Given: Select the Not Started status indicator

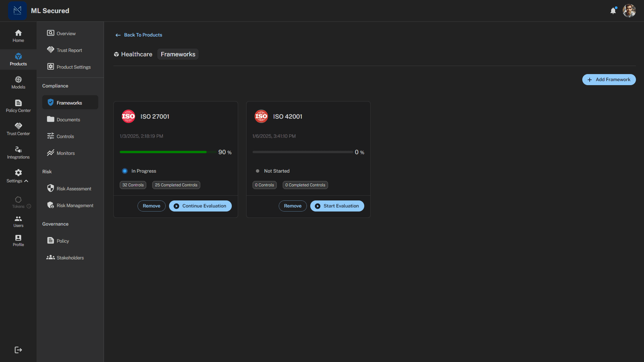Looking at the screenshot, I should coord(258,171).
